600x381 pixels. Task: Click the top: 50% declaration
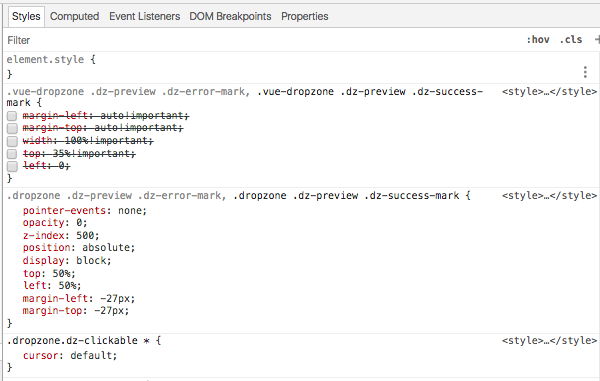tap(49, 274)
